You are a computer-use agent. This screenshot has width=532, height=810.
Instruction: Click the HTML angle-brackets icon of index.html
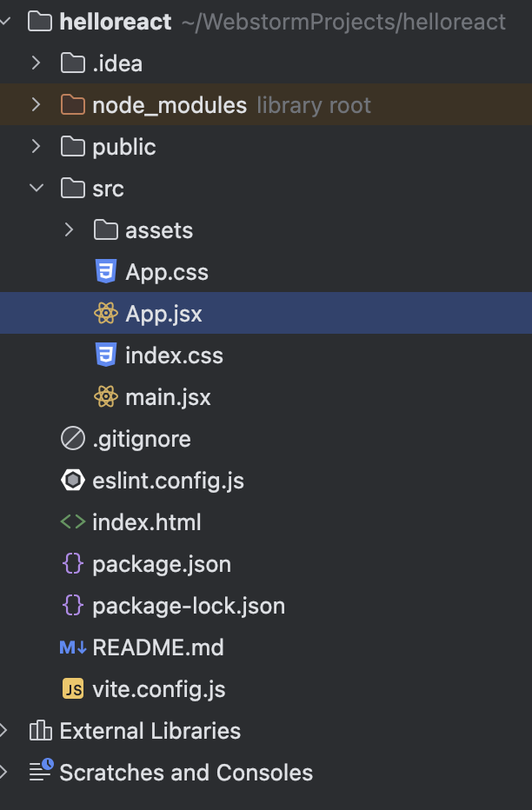73,522
